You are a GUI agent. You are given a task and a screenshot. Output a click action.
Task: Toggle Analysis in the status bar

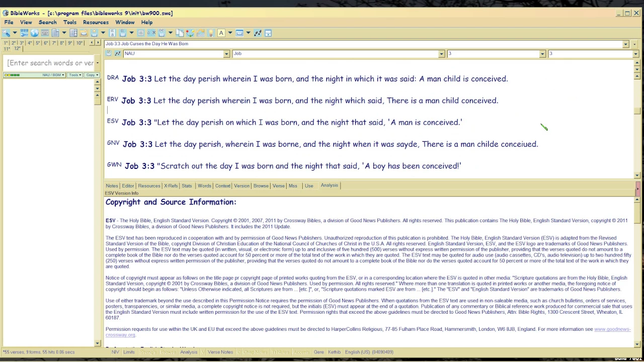click(x=189, y=352)
